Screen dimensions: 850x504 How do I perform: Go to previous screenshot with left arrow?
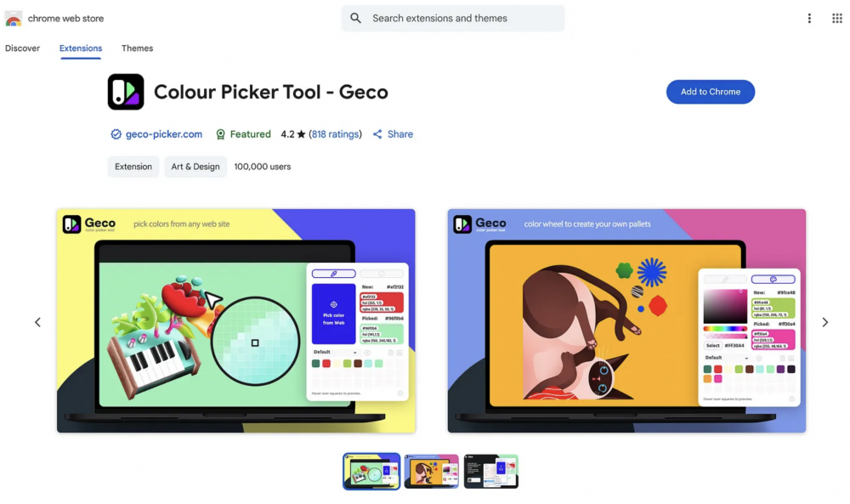pyautogui.click(x=37, y=322)
